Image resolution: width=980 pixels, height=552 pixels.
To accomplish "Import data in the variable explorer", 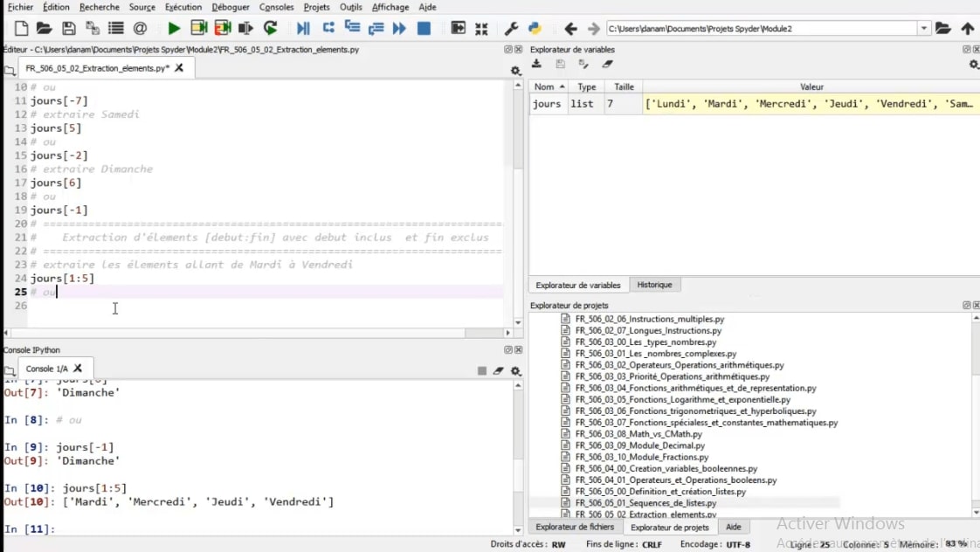I will [537, 64].
